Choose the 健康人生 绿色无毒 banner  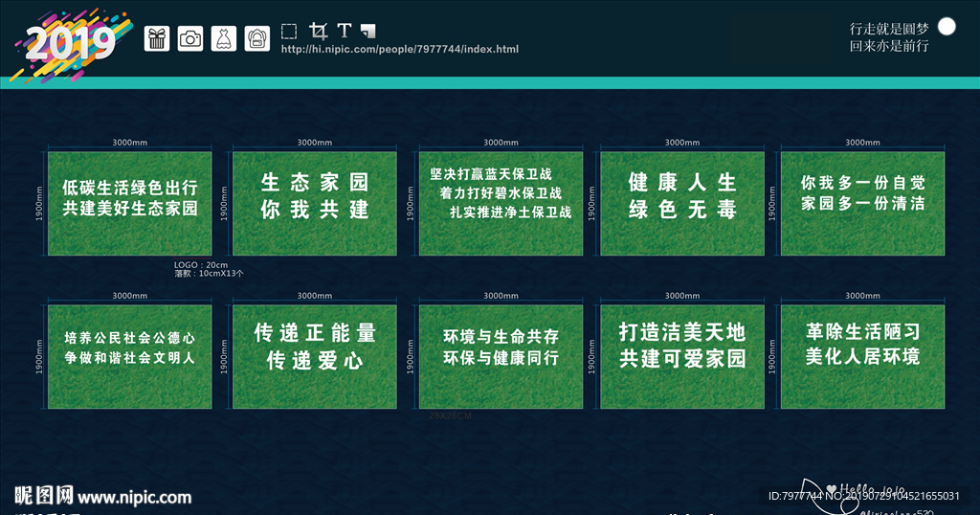[x=681, y=203]
